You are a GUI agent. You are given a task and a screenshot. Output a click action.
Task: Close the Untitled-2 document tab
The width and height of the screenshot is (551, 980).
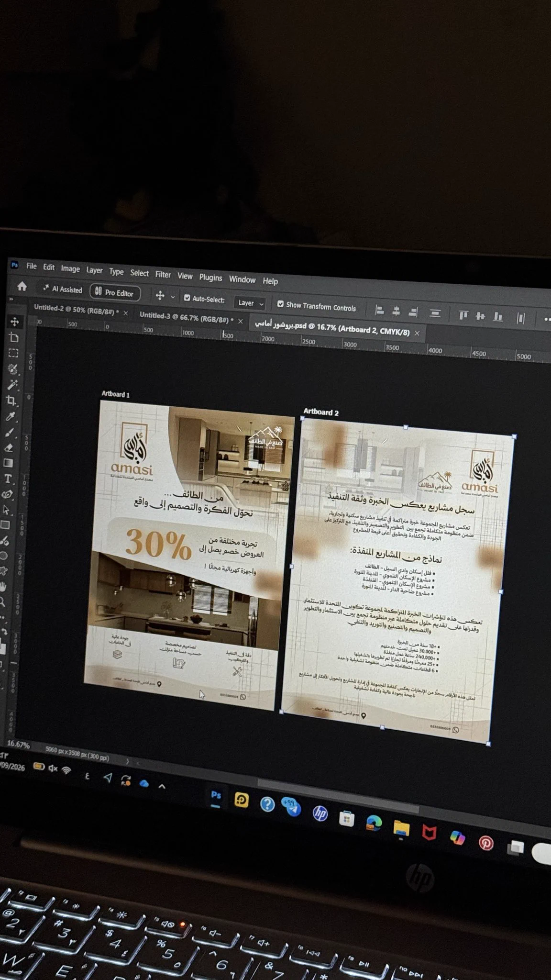(x=126, y=313)
